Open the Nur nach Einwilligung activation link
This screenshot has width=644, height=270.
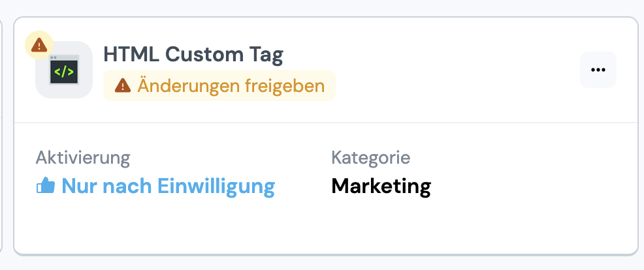168,187
